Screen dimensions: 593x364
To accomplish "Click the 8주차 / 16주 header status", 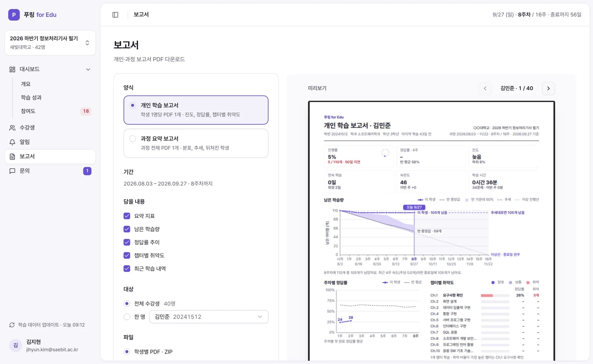I will click(532, 15).
